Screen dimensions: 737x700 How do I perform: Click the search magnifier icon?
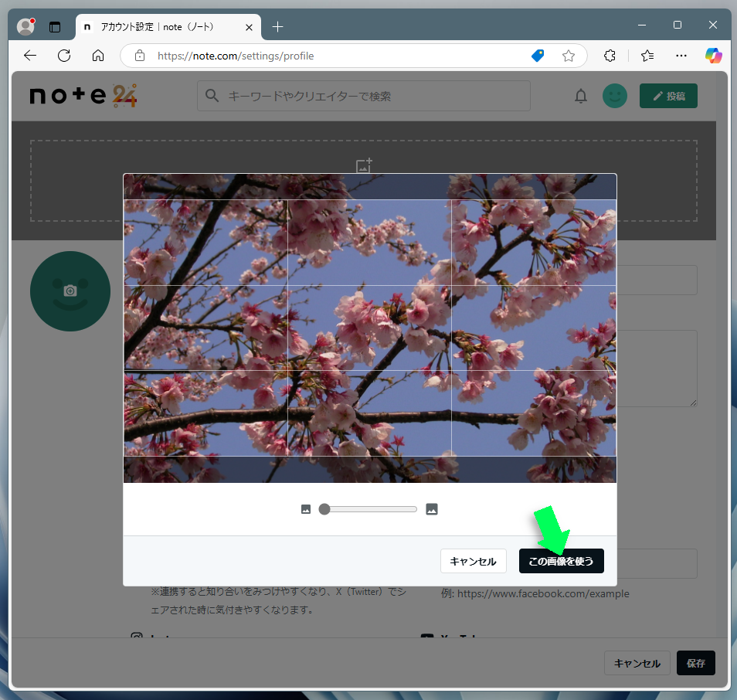click(212, 96)
